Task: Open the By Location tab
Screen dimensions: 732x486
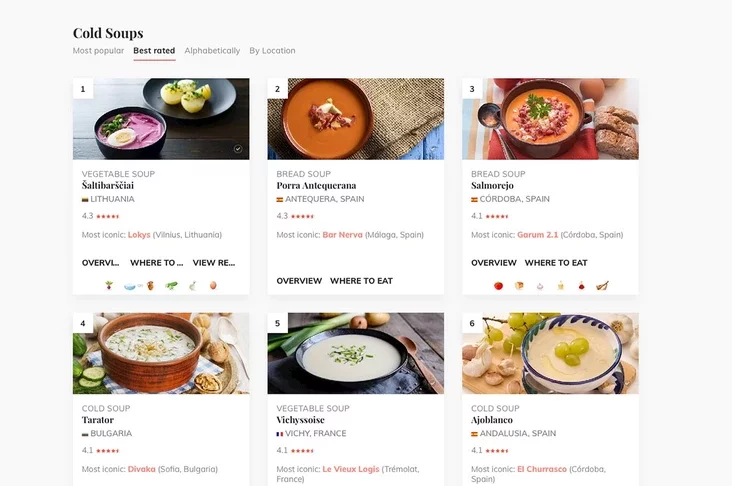Action: (x=272, y=50)
